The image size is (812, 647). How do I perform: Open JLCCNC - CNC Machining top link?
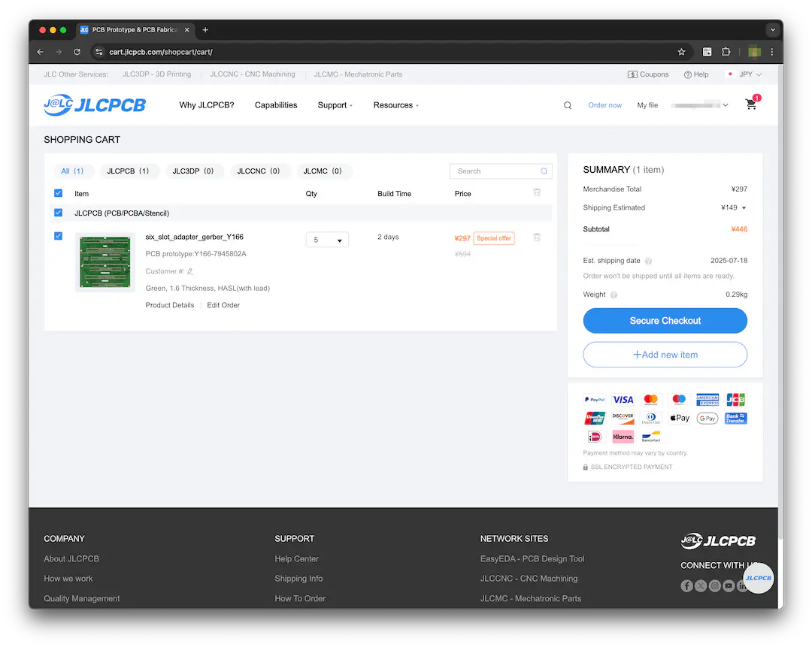pos(253,74)
